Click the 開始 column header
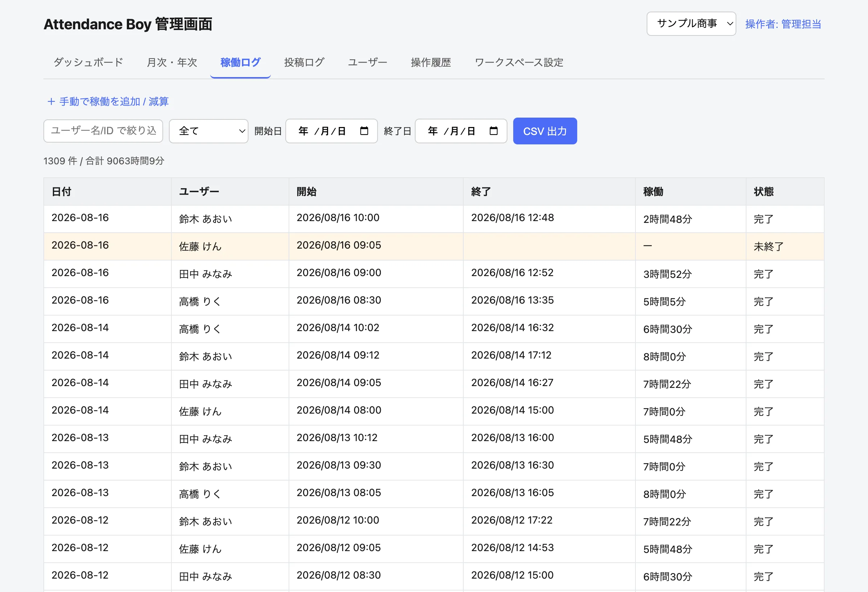868x592 pixels. (x=376, y=191)
